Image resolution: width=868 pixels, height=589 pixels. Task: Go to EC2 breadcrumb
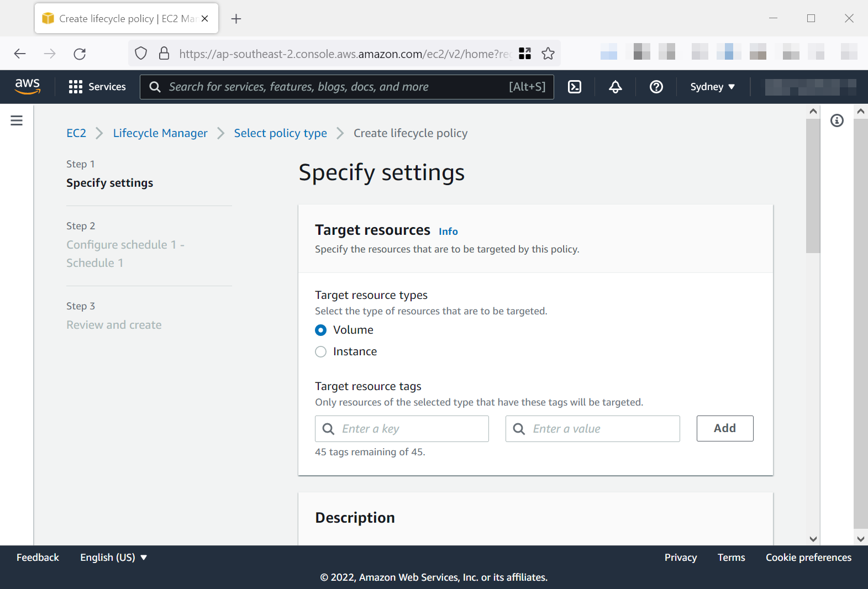point(76,133)
